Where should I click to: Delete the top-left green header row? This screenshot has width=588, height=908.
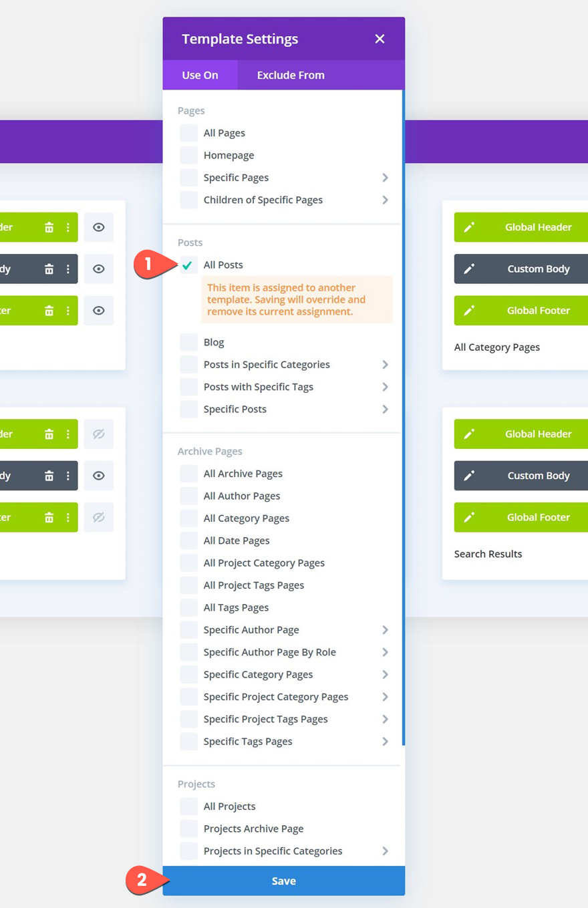(x=49, y=227)
